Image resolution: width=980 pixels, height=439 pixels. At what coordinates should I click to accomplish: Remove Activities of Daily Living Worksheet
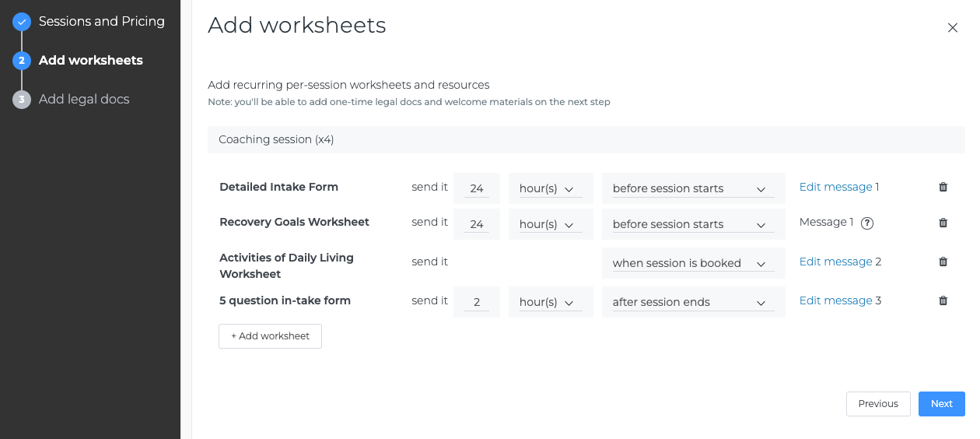(943, 262)
